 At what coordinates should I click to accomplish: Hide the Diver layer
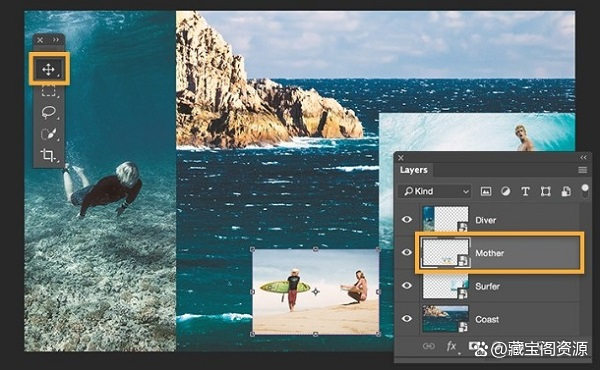pyautogui.click(x=407, y=219)
